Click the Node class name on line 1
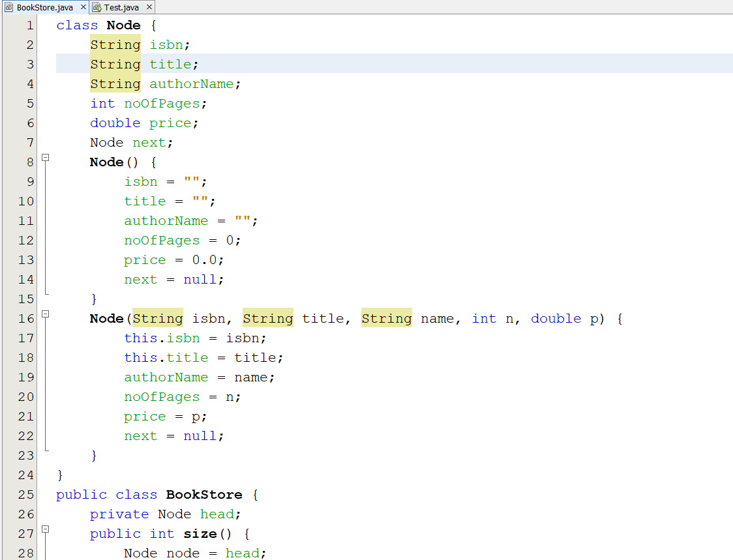Screen dimensions: 733x560 coord(124,25)
